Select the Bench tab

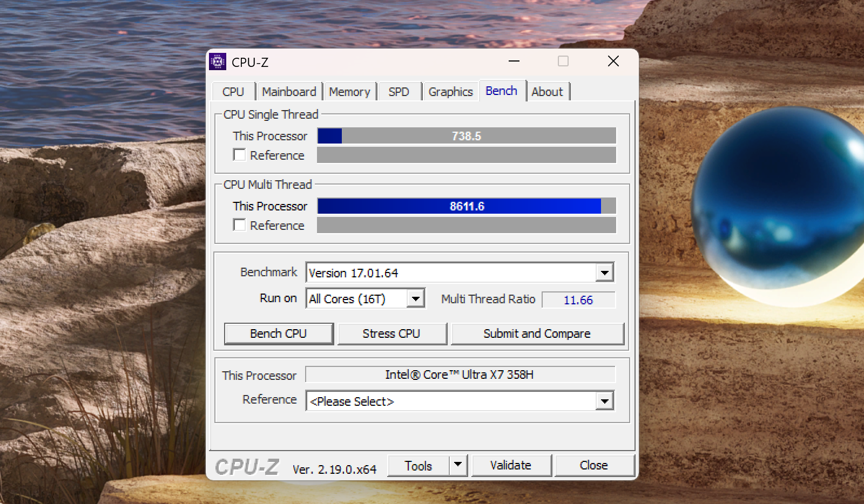pos(502,91)
